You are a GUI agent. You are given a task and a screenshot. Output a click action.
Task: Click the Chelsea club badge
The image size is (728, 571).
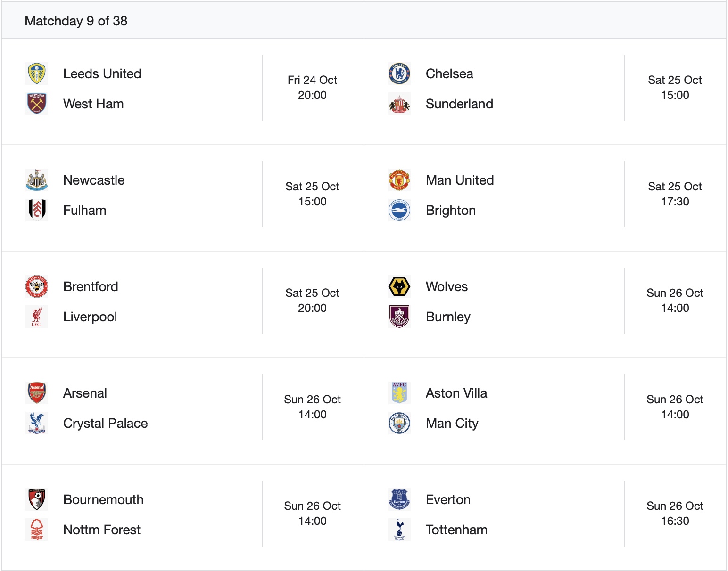tap(399, 74)
